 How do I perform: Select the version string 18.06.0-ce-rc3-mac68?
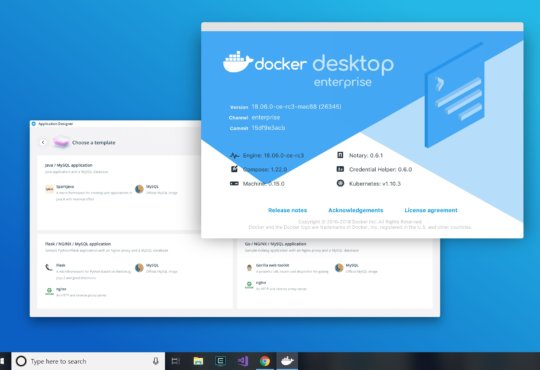click(x=284, y=107)
